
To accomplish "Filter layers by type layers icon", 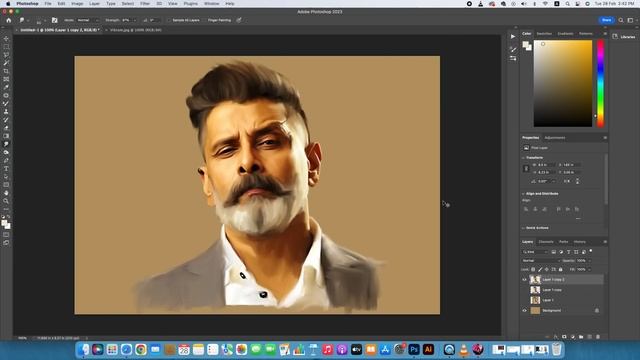I will (x=569, y=252).
